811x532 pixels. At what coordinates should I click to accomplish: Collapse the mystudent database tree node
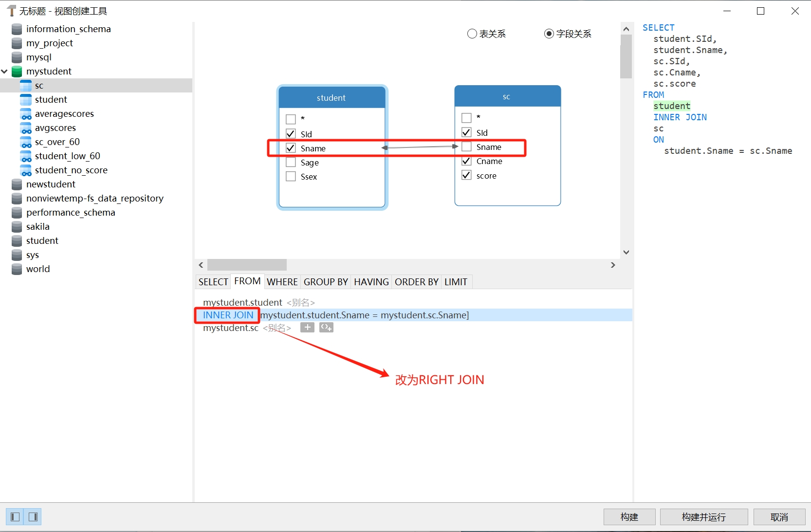(4, 72)
